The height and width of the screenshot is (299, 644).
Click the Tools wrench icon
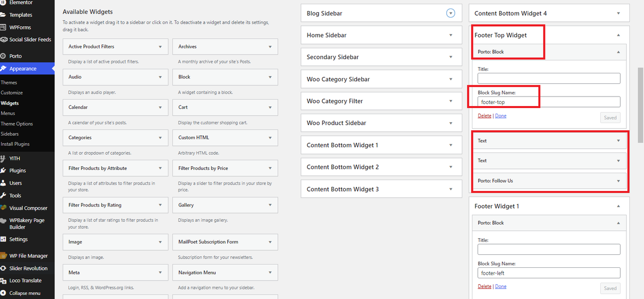click(x=4, y=195)
